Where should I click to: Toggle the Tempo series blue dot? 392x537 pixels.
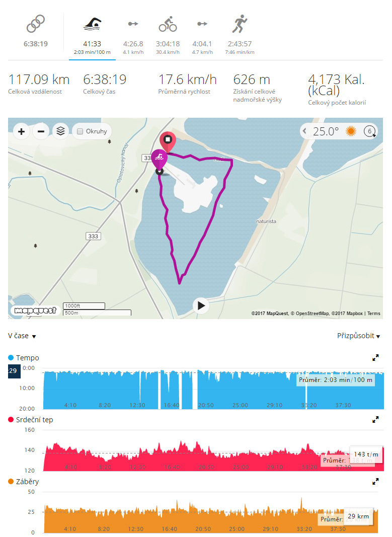tap(11, 357)
